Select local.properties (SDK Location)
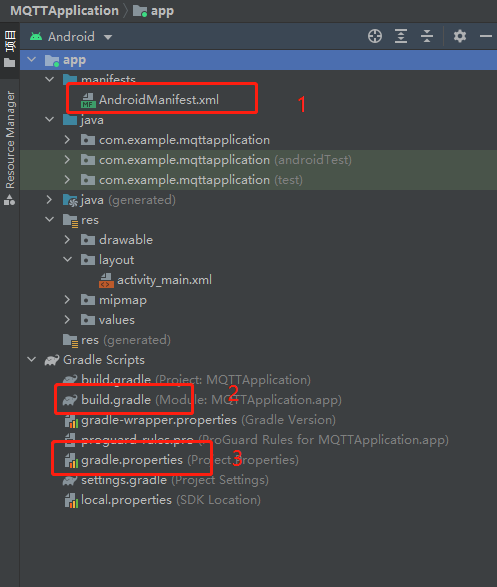 pos(171,500)
